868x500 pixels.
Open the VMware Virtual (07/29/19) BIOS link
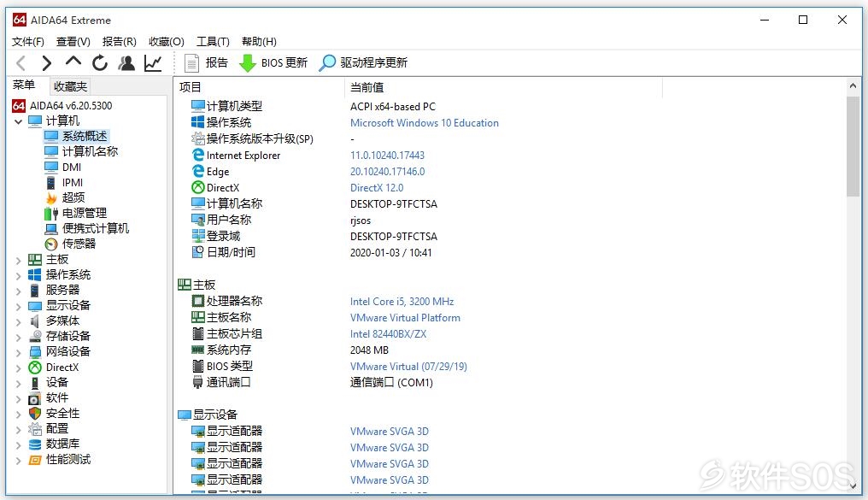408,367
